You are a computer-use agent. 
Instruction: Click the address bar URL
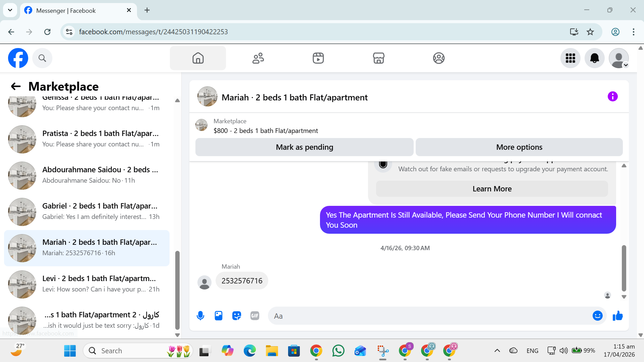153,32
